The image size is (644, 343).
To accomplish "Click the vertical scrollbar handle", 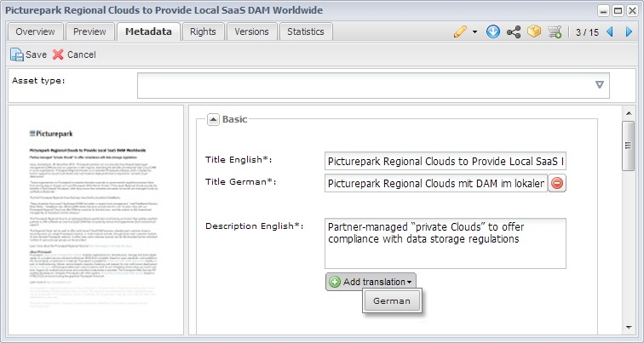I will (628, 146).
